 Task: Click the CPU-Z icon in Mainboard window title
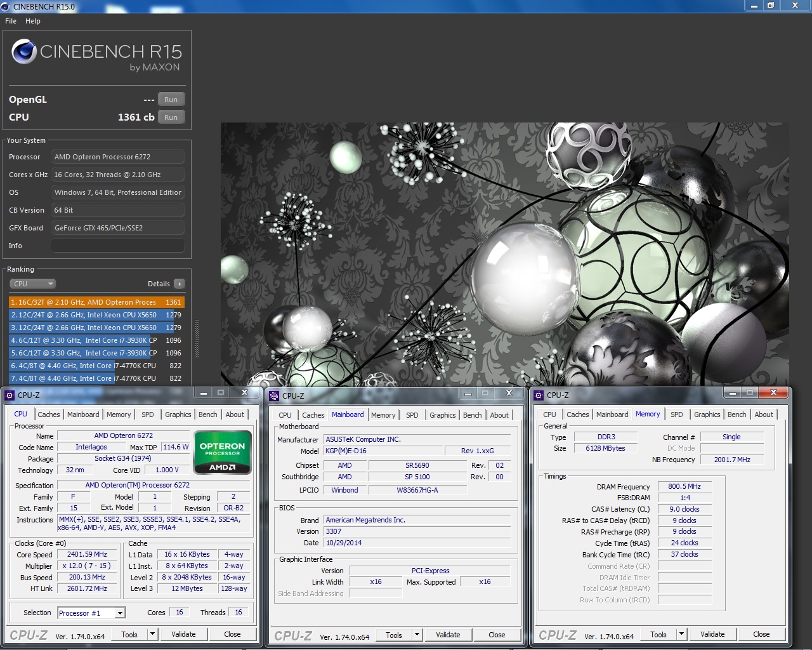[274, 395]
